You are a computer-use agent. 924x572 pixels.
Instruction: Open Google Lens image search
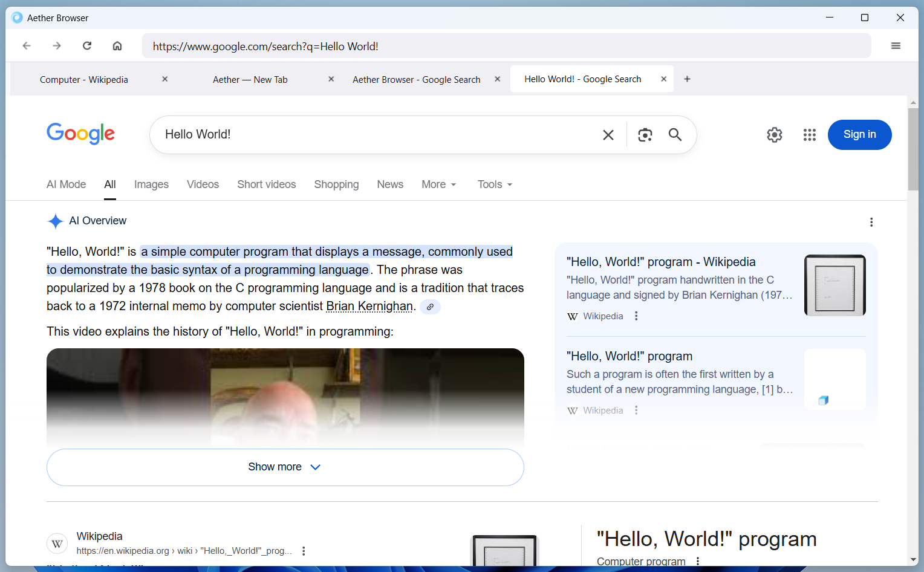tap(645, 135)
